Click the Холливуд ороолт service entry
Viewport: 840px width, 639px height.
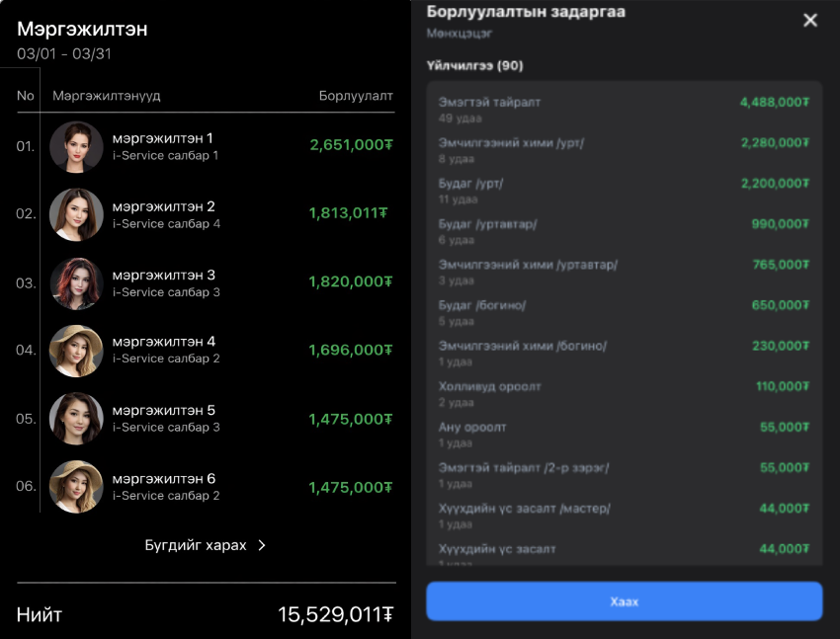click(624, 393)
